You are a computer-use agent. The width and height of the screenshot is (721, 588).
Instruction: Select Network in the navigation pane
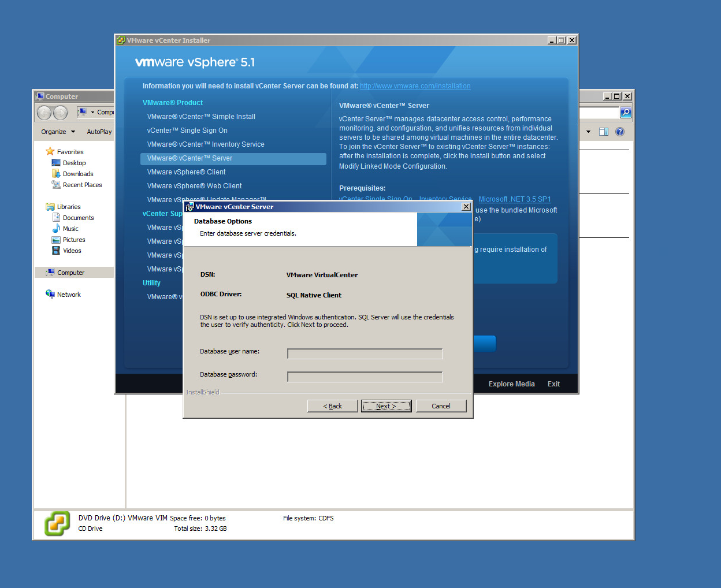tap(69, 295)
